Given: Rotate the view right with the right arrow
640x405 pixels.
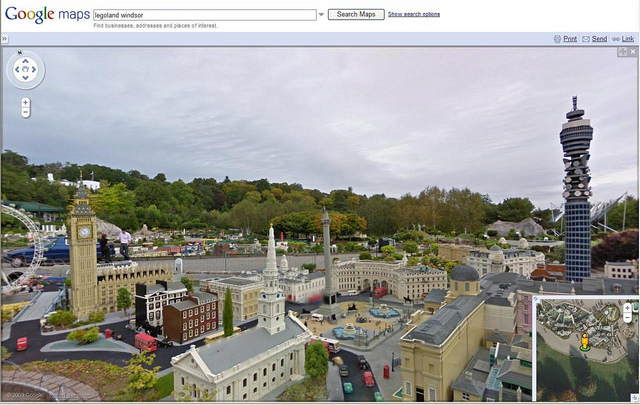Looking at the screenshot, I should coord(35,70).
